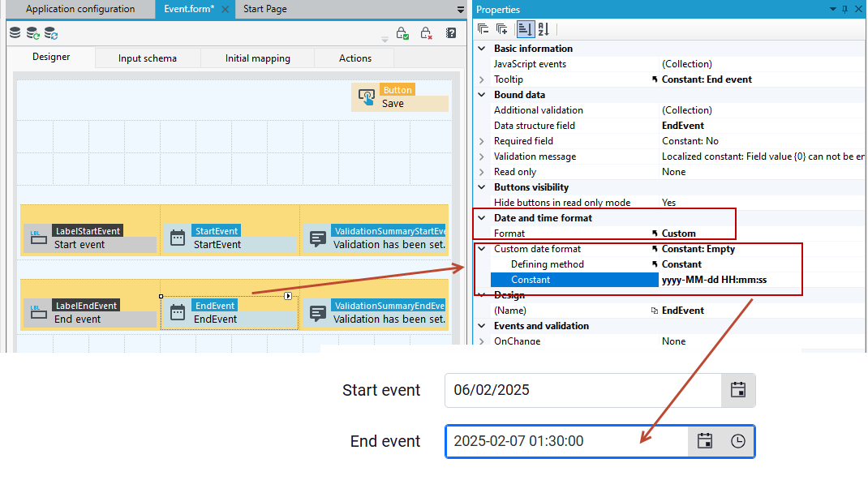Click the plain database icon in the form toolbar
Screen dimensions: 868x493
pos(15,33)
